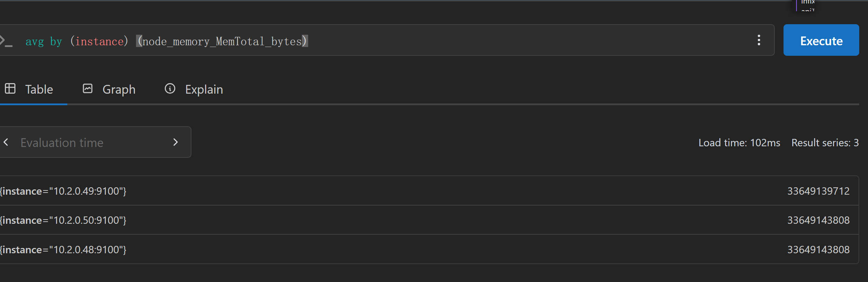This screenshot has width=868, height=282.
Task: Click the Explain info icon
Action: (x=170, y=88)
